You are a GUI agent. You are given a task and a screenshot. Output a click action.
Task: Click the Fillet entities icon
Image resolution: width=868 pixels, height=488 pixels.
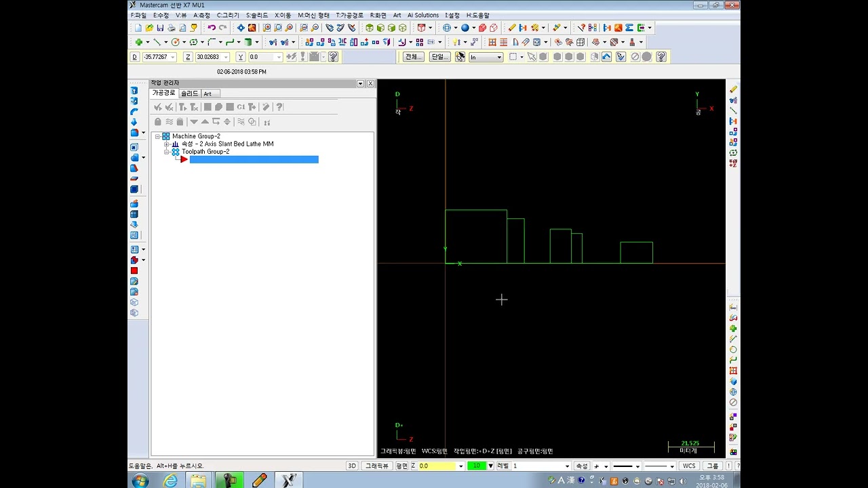(212, 42)
